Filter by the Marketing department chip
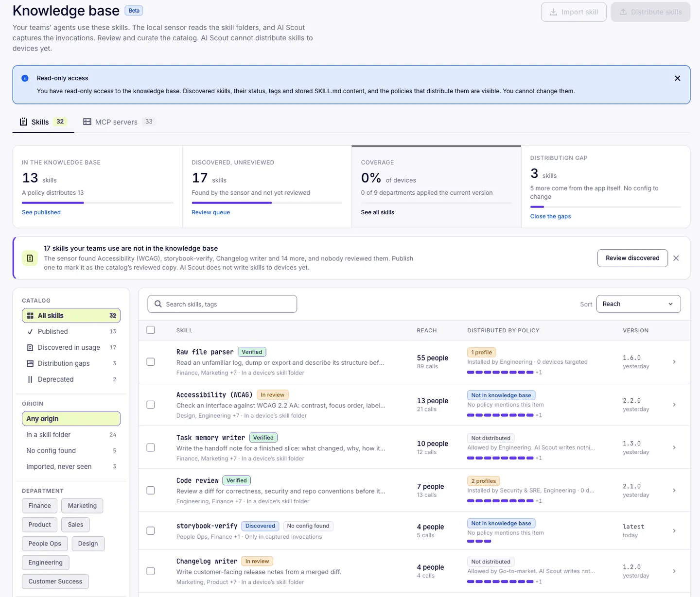 (x=82, y=506)
